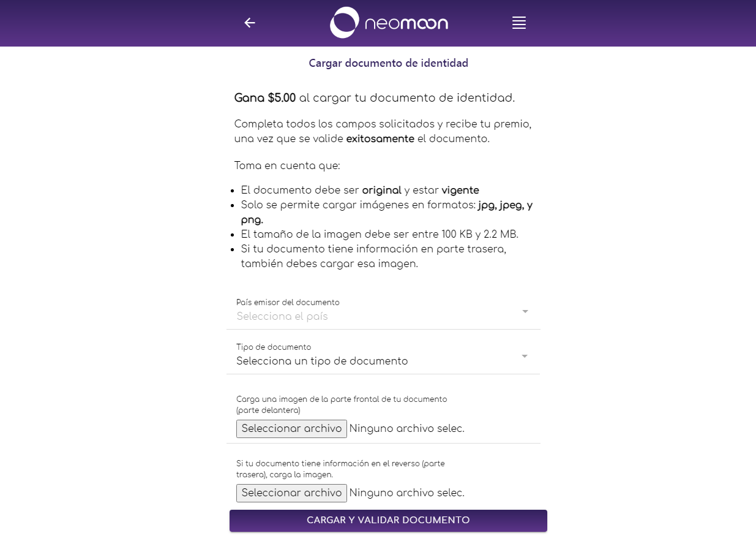The width and height of the screenshot is (756, 541).
Task: Expand the Tipo de documento dropdown arrow
Action: pos(525,356)
